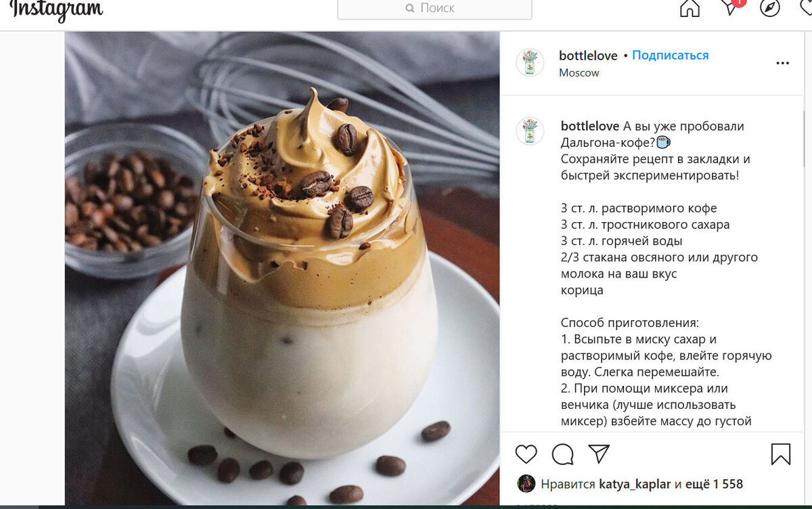
Task: Click bottlelove avatar beside the caption
Action: point(530,131)
